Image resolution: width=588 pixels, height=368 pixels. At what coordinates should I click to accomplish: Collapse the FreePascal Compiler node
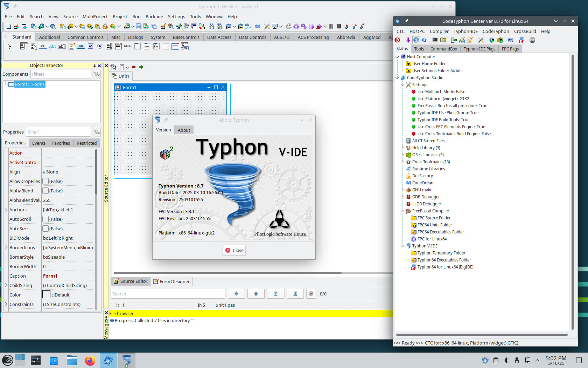(402, 211)
